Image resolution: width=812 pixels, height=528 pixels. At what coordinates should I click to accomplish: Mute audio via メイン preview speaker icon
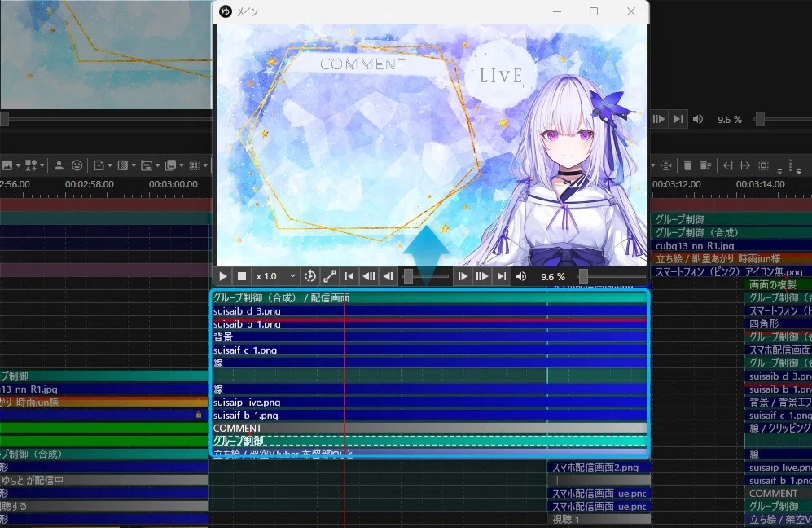tap(521, 276)
